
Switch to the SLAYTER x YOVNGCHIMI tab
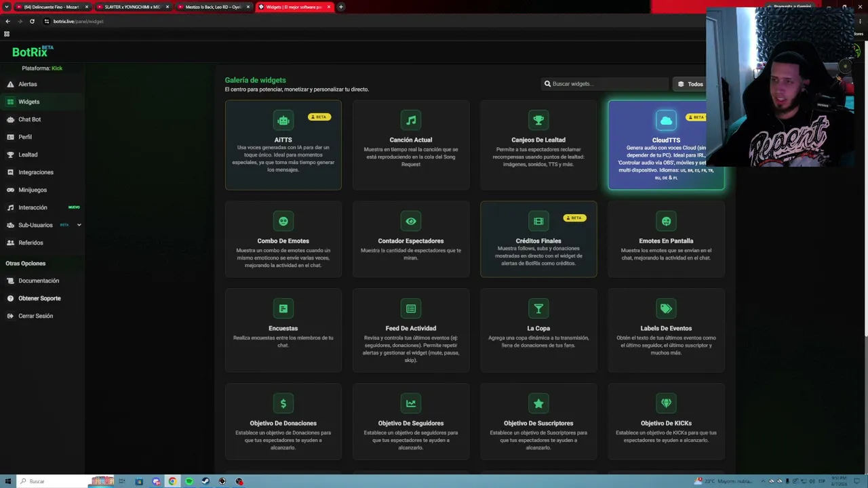tap(132, 7)
